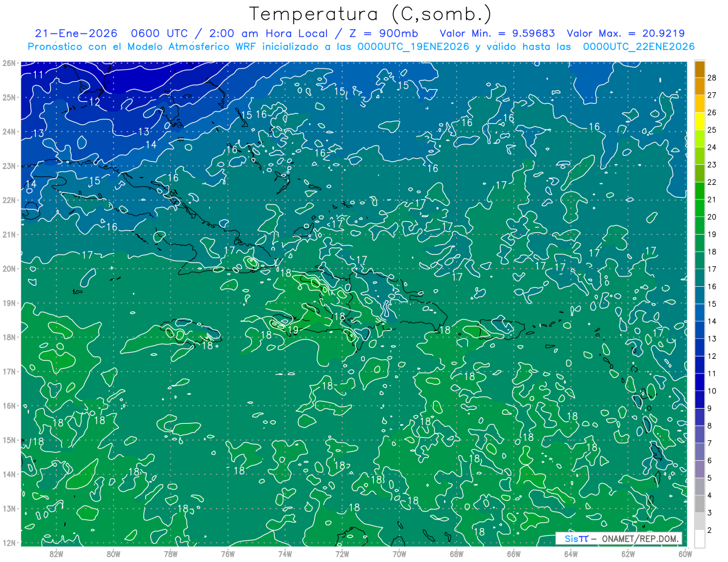This screenshot has height=562, width=728.
Task: Click the longitude label "68W"
Action: click(456, 554)
